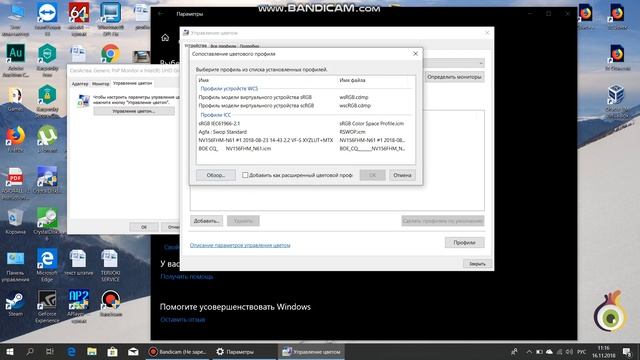Open taskbar search with the magnifier icon
The image size is (640, 360).
click(30, 351)
